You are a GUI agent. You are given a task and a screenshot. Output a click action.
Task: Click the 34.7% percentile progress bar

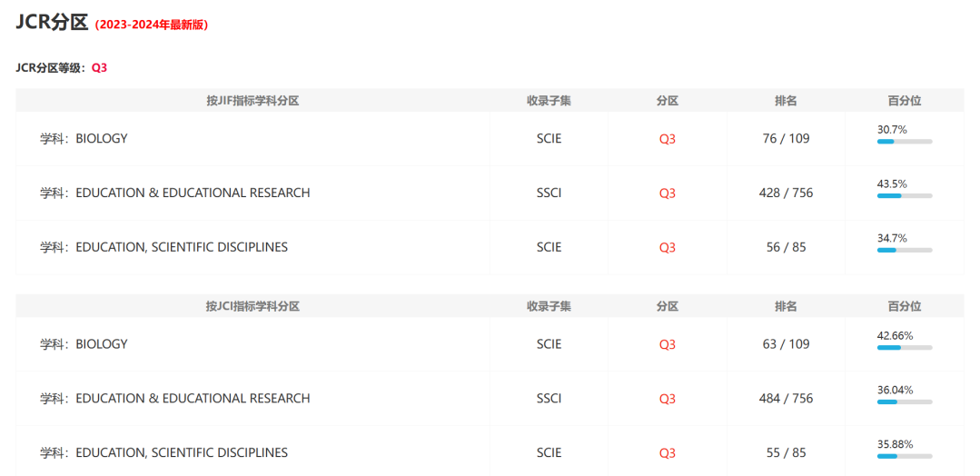(905, 250)
